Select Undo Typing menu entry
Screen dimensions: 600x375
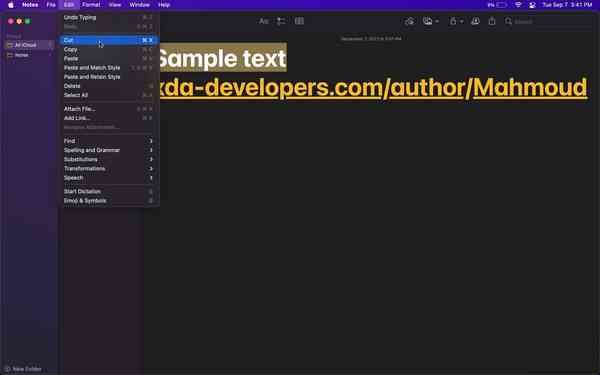pos(109,17)
